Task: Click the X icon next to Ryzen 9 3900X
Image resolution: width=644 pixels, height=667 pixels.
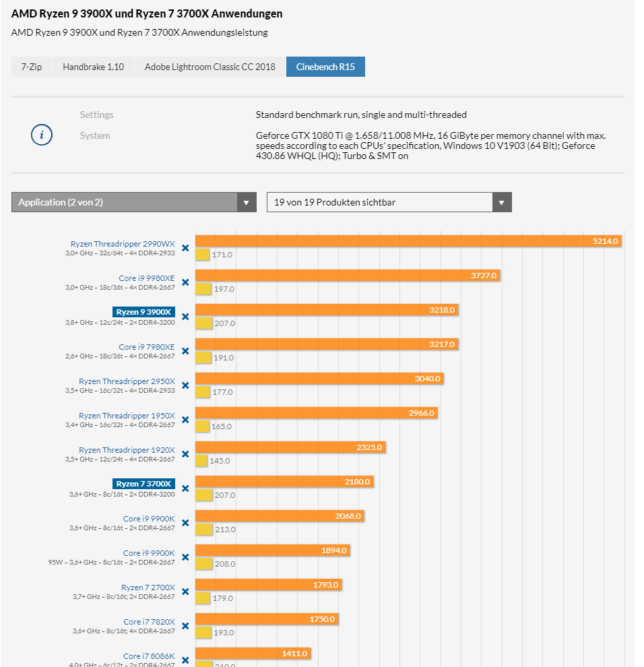Action: [185, 317]
